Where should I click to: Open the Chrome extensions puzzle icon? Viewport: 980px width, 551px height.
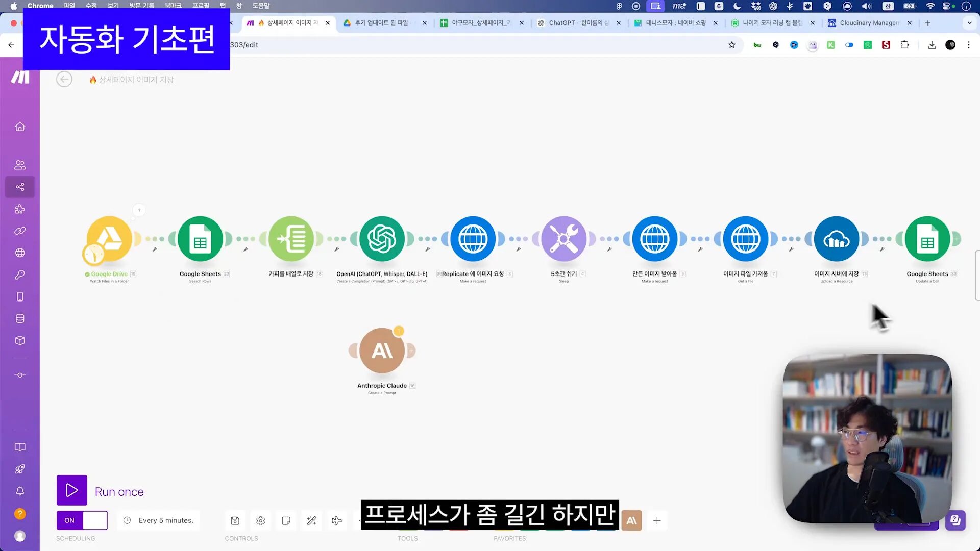tap(904, 45)
